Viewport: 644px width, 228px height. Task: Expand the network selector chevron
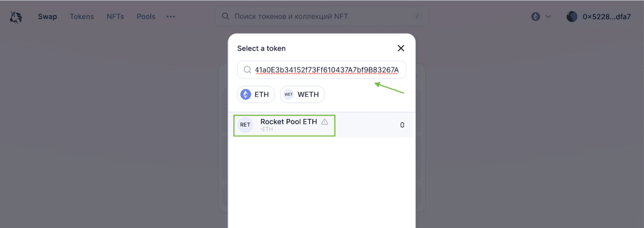pyautogui.click(x=548, y=17)
